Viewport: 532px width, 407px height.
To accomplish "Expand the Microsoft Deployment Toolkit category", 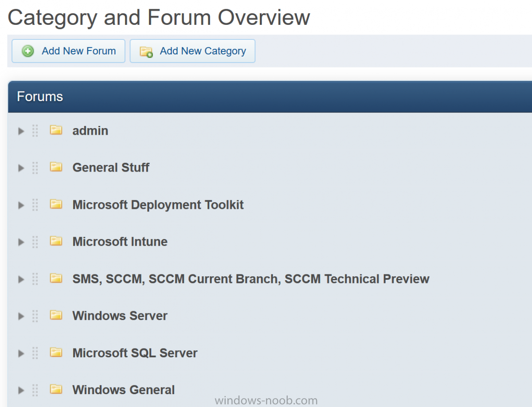I will click(x=20, y=205).
